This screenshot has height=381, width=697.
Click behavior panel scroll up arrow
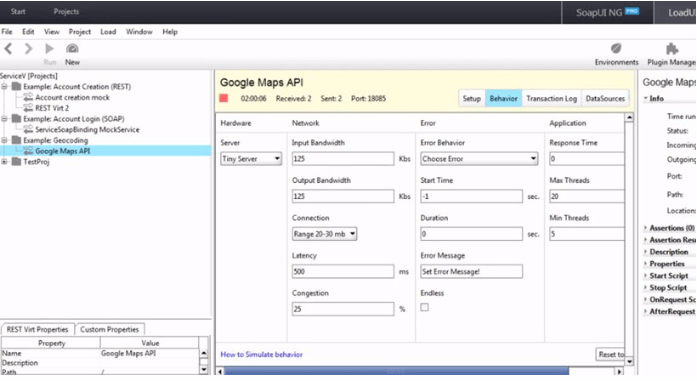(x=629, y=117)
